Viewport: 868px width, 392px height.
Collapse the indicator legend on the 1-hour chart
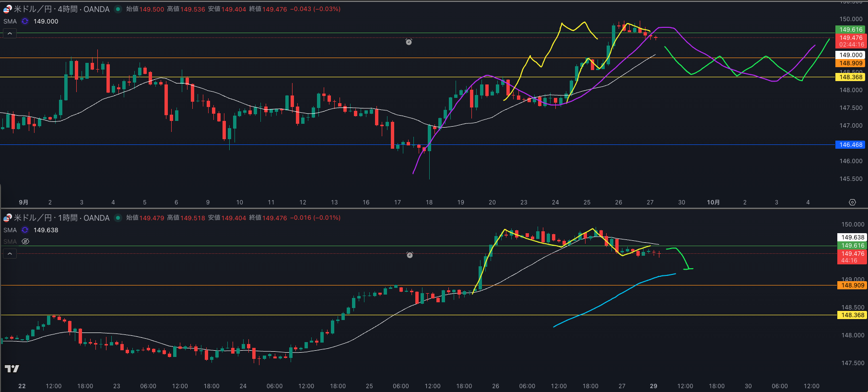10,254
